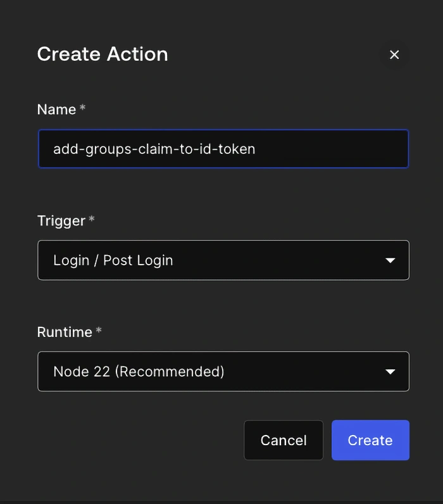The height and width of the screenshot is (504, 443).
Task: Click the "Trigger" field label
Action: [61, 221]
